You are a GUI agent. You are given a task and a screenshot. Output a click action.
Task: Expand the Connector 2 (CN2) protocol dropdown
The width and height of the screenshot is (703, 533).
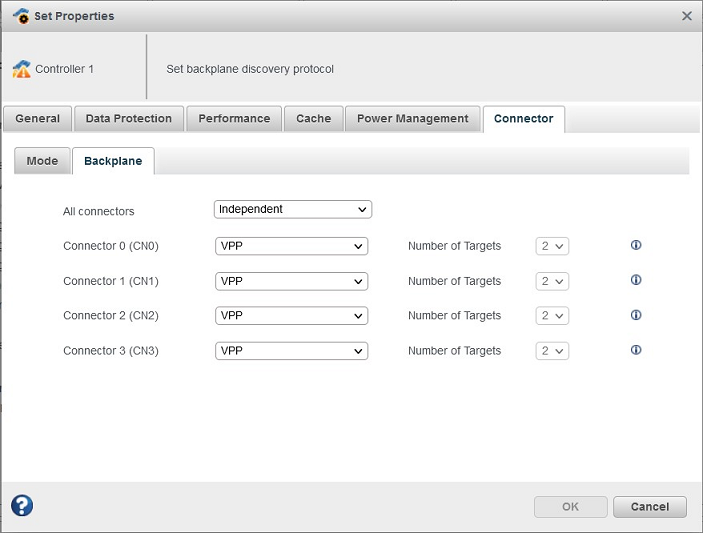coord(291,316)
